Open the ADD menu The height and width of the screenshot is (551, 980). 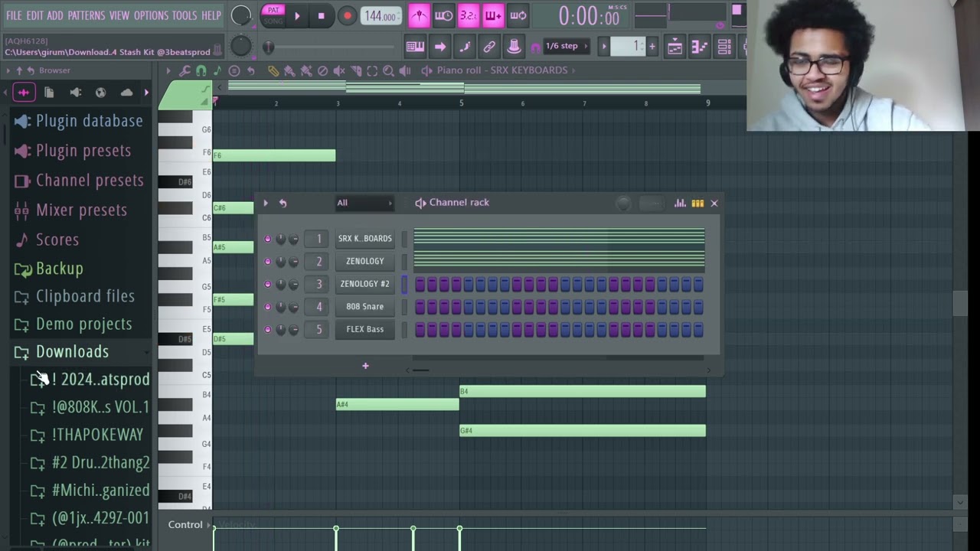coord(55,15)
